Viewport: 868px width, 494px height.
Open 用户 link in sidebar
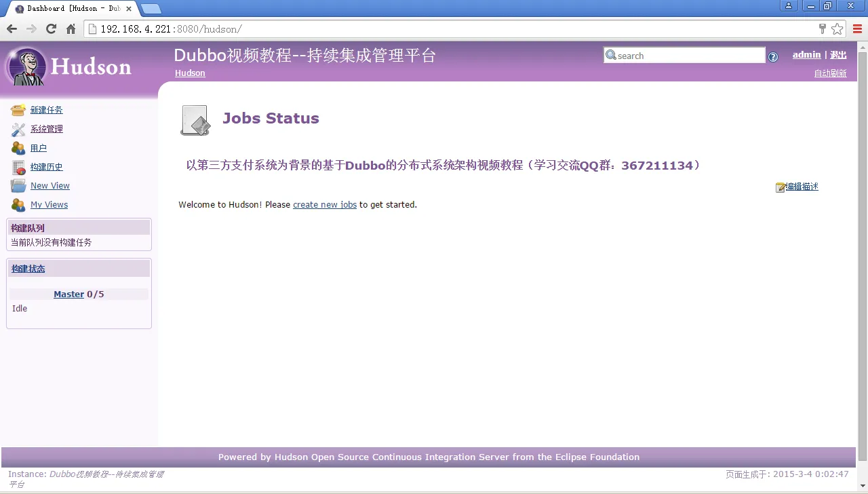39,148
